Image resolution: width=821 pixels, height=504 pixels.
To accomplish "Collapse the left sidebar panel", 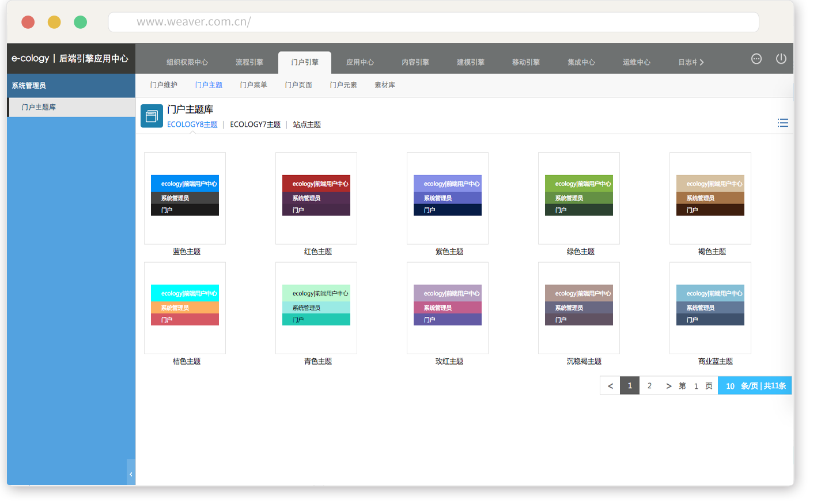I will (x=131, y=474).
